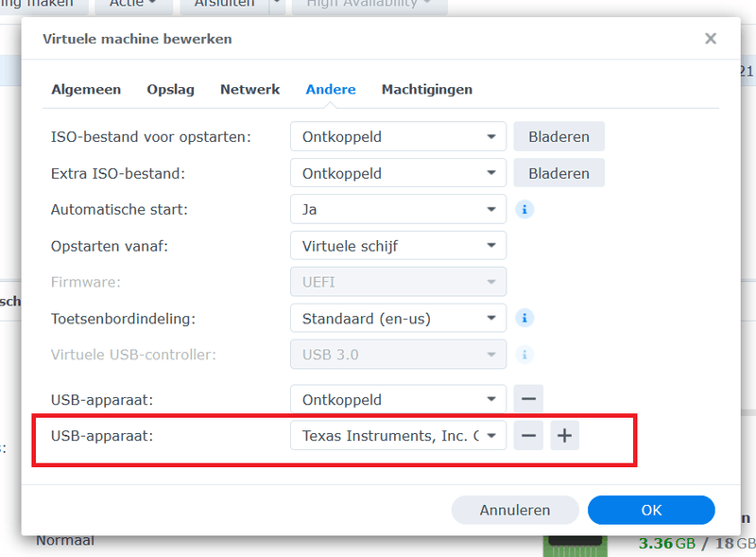Open the Opslag tab
This screenshot has width=756, height=557.
(171, 89)
